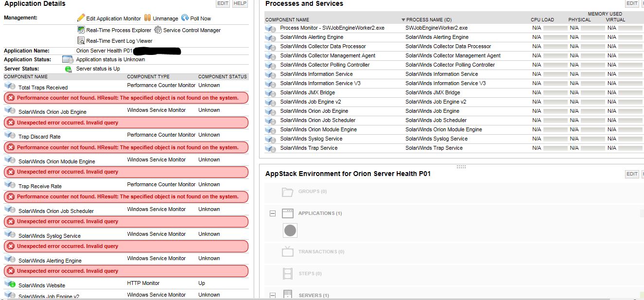Image resolution: width=644 pixels, height=300 pixels.
Task: Click icon beside SolarWinds Information Service V3 row
Action: coord(270,84)
